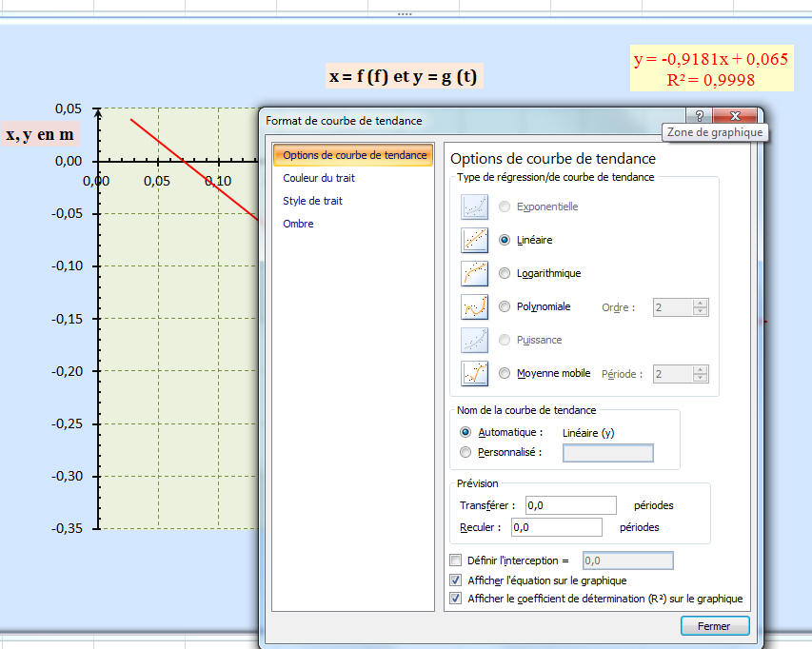
Task: Click the Moyenne mobile trendline thumbnail icon
Action: 474,373
